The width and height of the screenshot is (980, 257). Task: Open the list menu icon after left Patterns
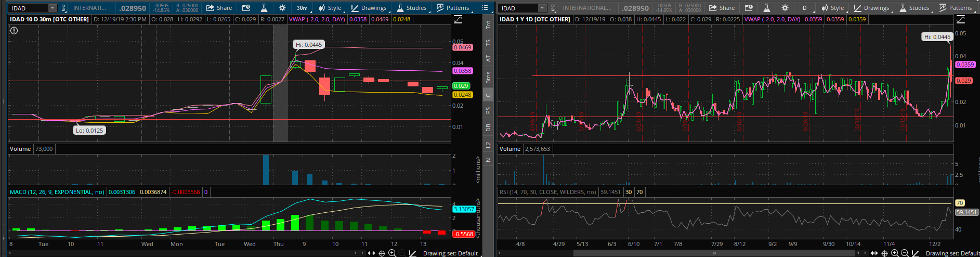click(485, 8)
